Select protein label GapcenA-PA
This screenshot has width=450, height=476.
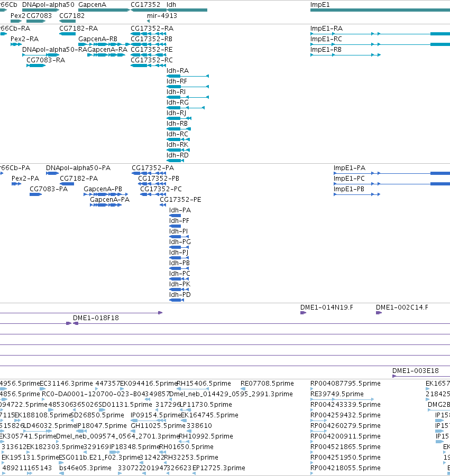tap(109, 200)
